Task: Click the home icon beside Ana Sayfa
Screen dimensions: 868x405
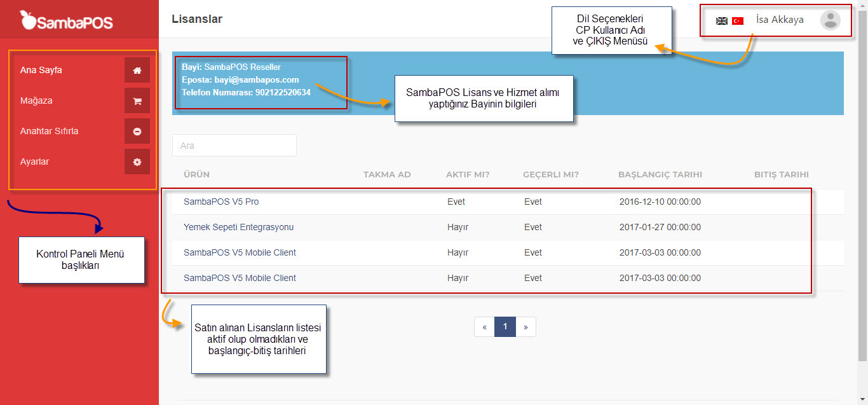Action: point(137,70)
